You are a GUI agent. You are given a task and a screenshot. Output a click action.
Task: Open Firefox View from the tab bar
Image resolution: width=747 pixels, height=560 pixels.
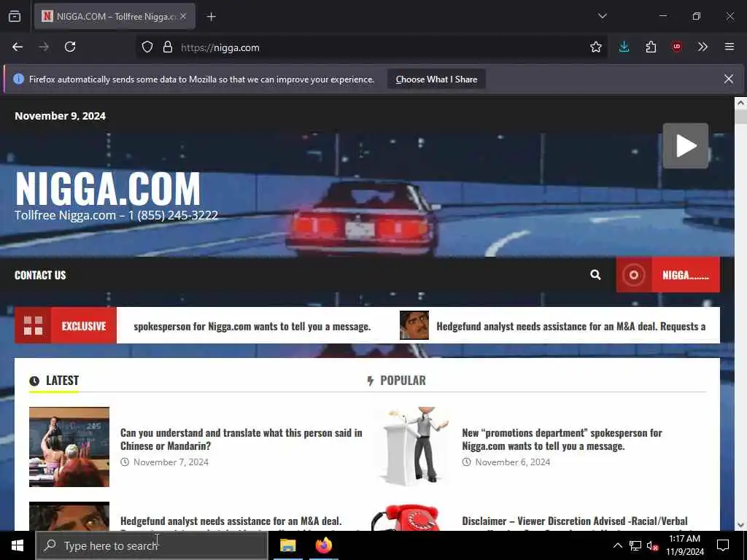[15, 17]
